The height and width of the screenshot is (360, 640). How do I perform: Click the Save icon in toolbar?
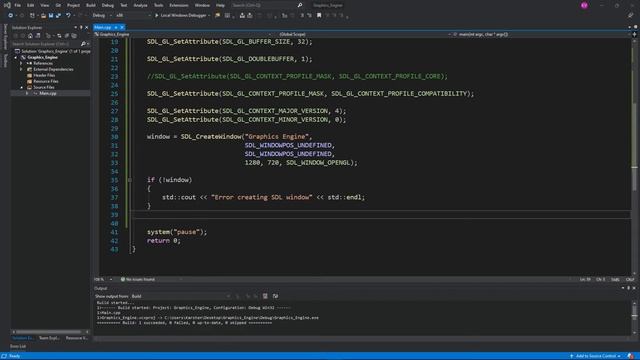pos(51,16)
